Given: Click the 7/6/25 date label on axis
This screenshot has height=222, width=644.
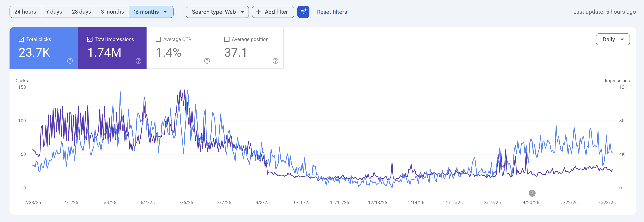Looking at the screenshot, I should pos(186,203).
